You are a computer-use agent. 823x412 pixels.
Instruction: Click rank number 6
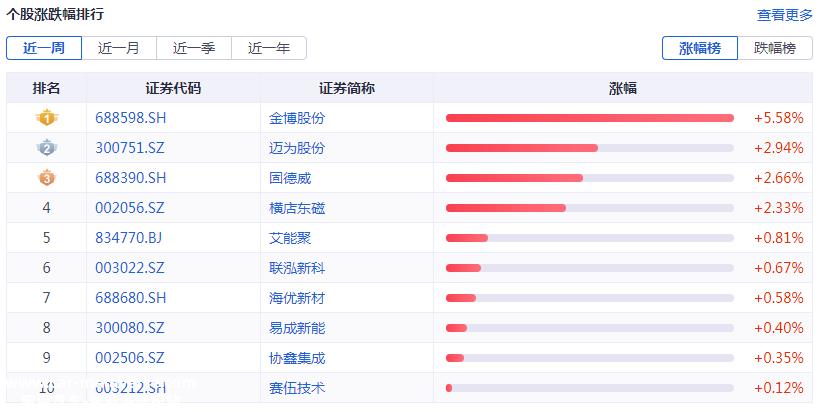47,268
